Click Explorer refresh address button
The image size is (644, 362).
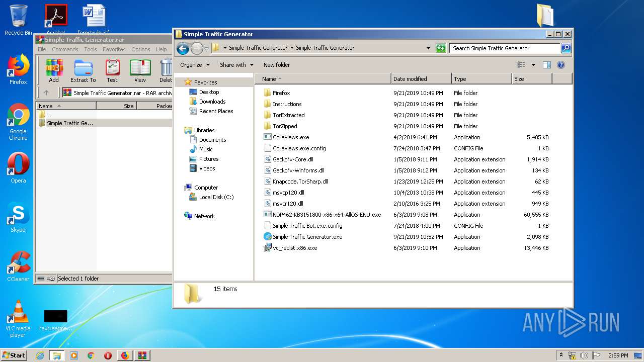(441, 48)
